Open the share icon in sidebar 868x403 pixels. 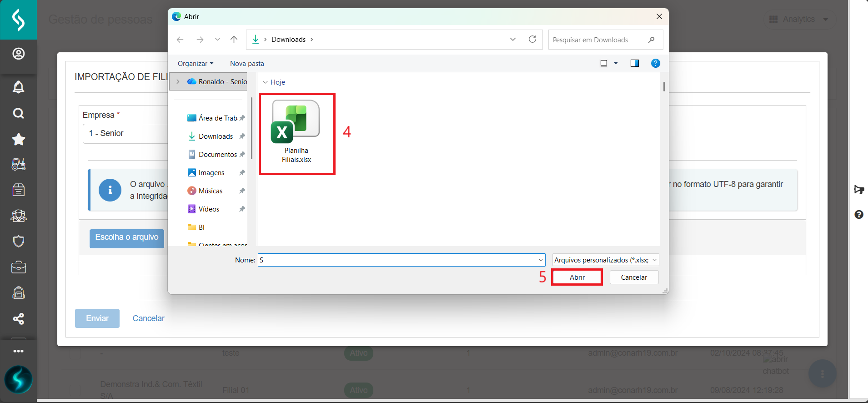tap(18, 319)
